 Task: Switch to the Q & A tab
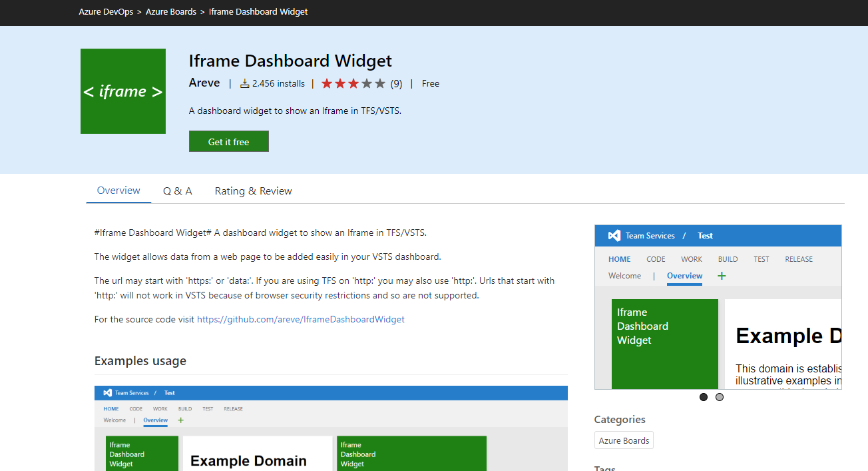click(178, 191)
